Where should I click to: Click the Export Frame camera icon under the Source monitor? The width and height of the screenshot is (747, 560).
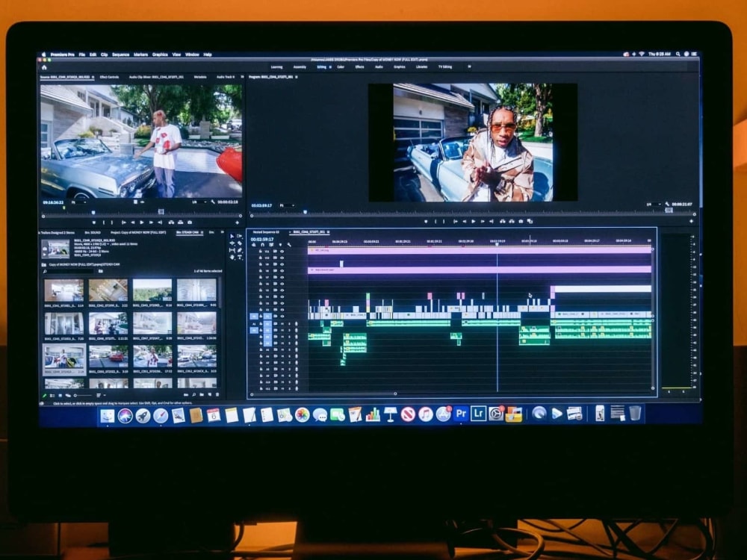(188, 223)
